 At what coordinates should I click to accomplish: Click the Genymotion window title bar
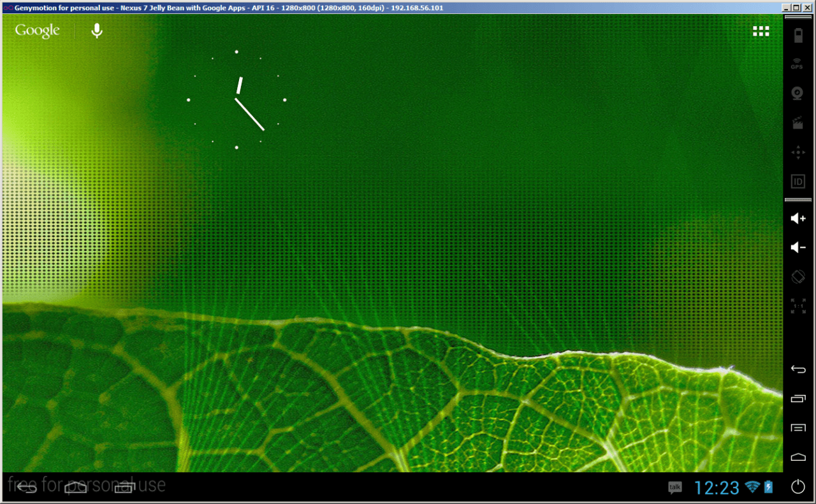click(x=408, y=8)
